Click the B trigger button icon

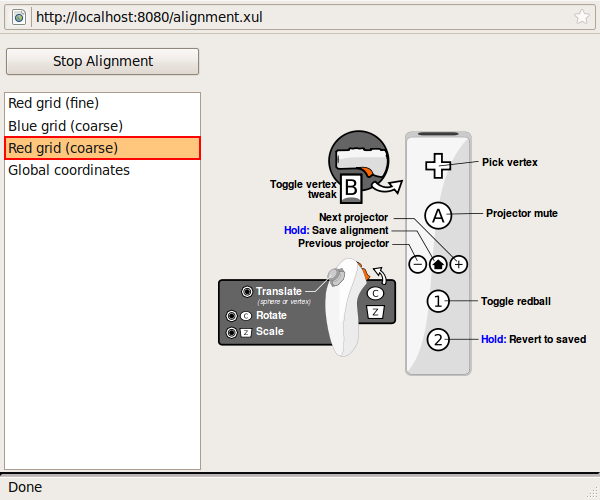click(351, 188)
